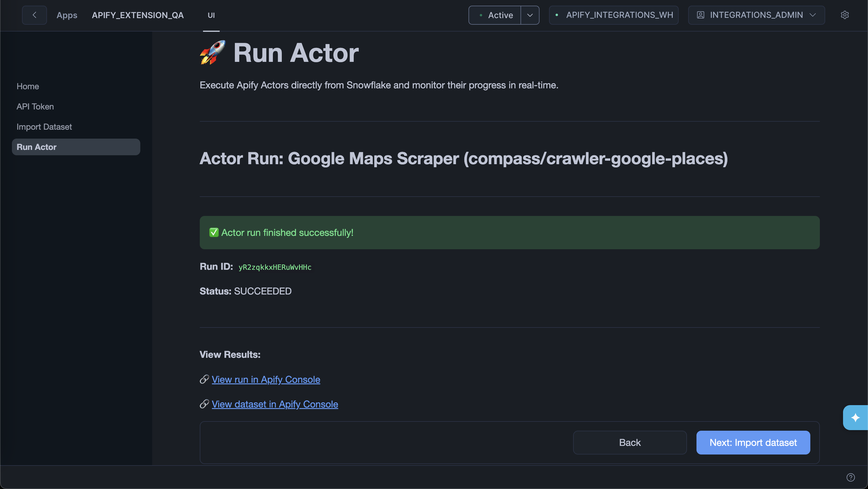Screen dimensions: 868x489
Task: Click the back chevron arrow at top left
Action: click(34, 15)
